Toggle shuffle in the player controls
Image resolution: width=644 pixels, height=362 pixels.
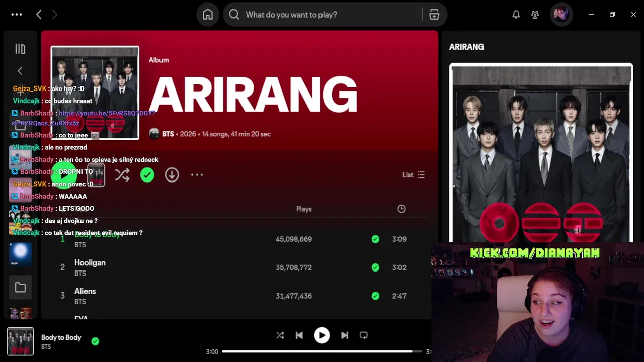[x=280, y=335]
